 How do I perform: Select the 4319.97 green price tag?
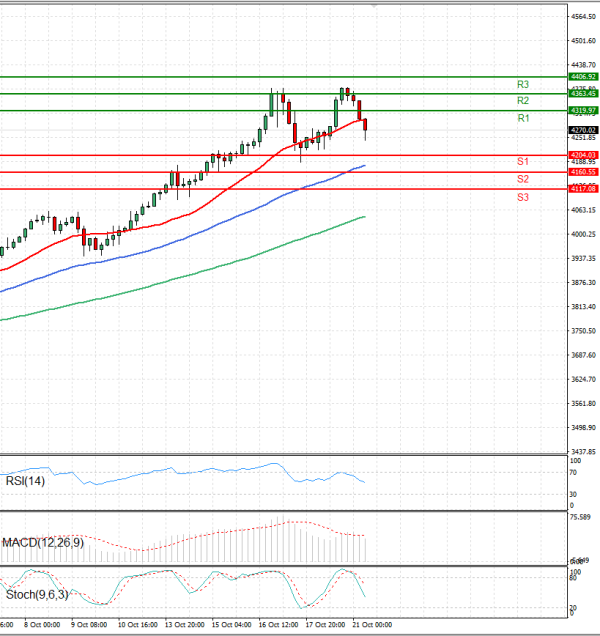[583, 110]
